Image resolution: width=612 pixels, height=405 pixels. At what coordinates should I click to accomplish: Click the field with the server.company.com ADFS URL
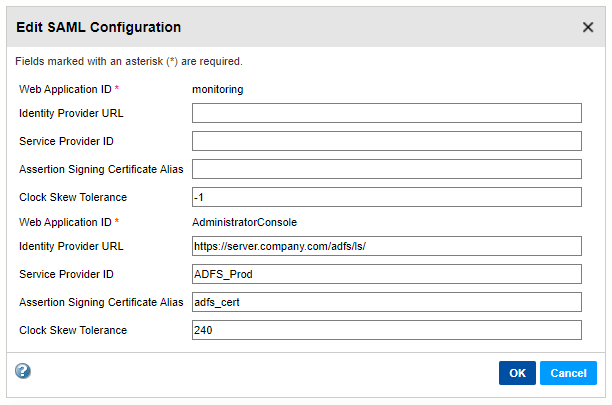[386, 246]
